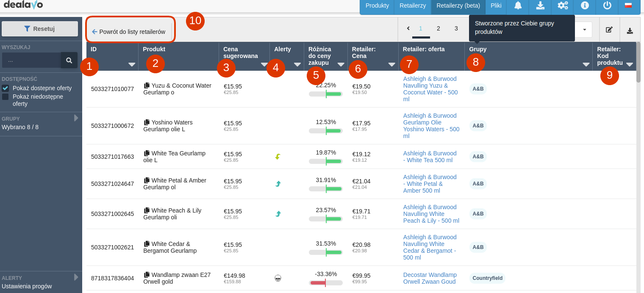Switch language via Polish flag icon
Screen dimensions: 644x293
click(629, 6)
